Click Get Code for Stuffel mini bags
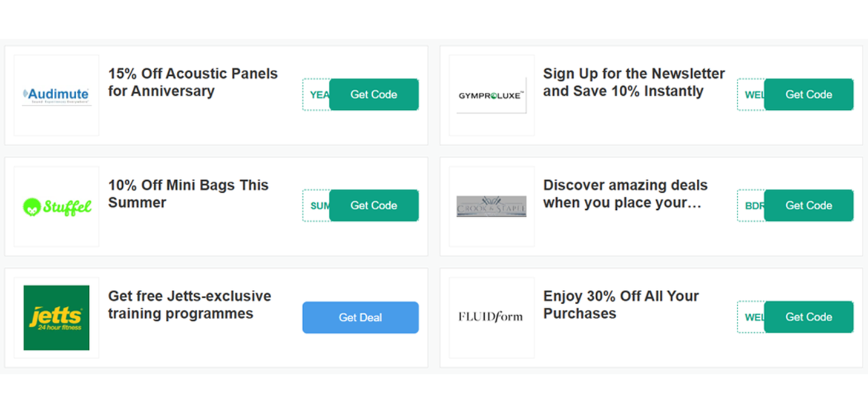 pyautogui.click(x=374, y=206)
